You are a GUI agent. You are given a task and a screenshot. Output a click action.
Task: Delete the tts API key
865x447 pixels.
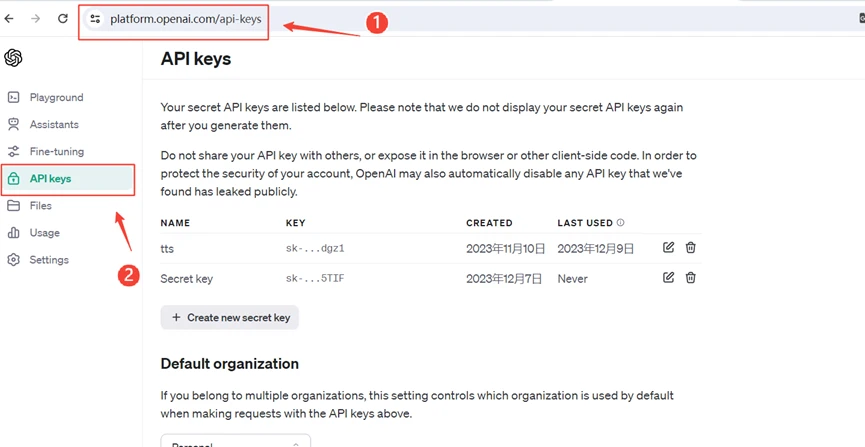click(x=690, y=248)
